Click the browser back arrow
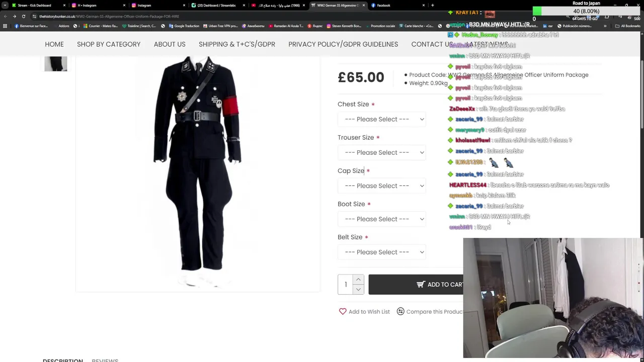The height and width of the screenshot is (362, 644). click(5, 16)
